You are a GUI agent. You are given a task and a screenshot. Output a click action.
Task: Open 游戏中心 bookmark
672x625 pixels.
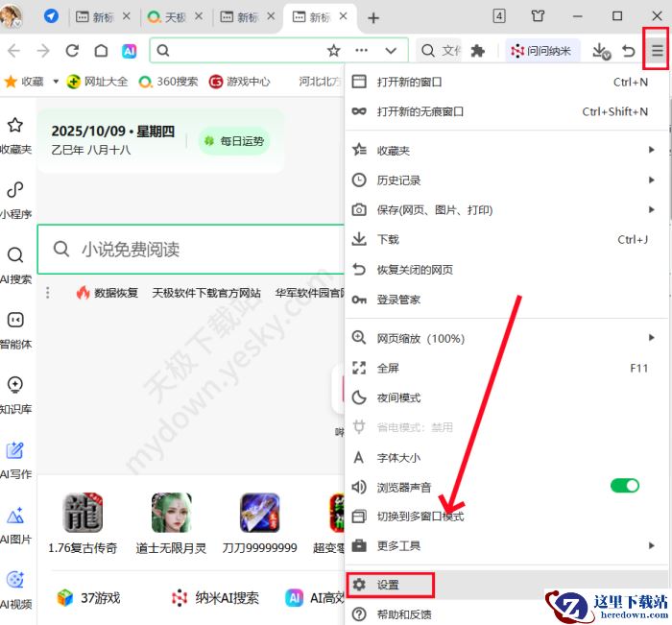(239, 82)
